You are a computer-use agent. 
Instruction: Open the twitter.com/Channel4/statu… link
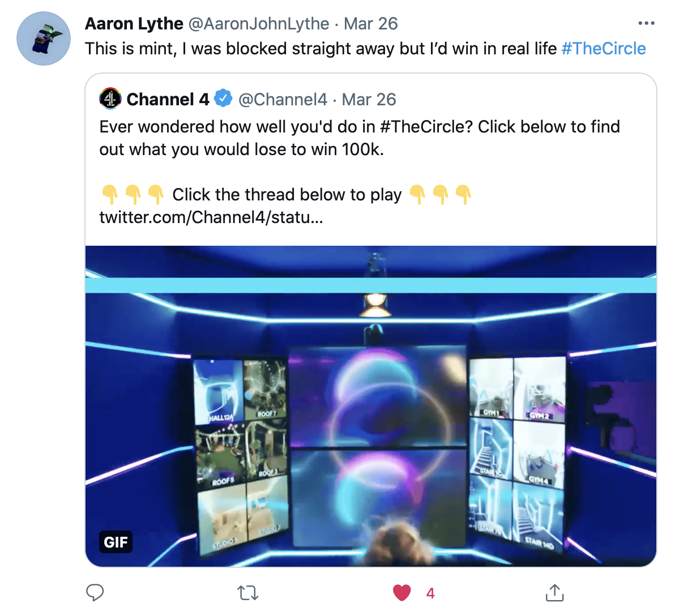(x=211, y=217)
